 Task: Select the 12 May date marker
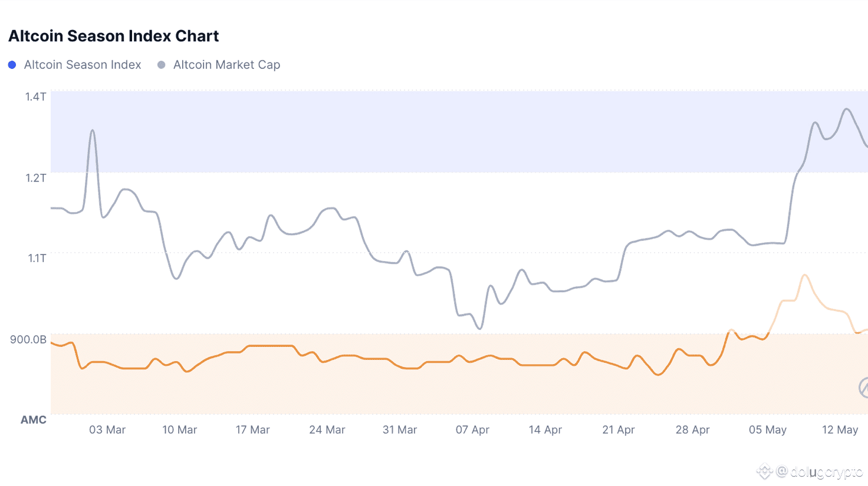click(x=840, y=430)
